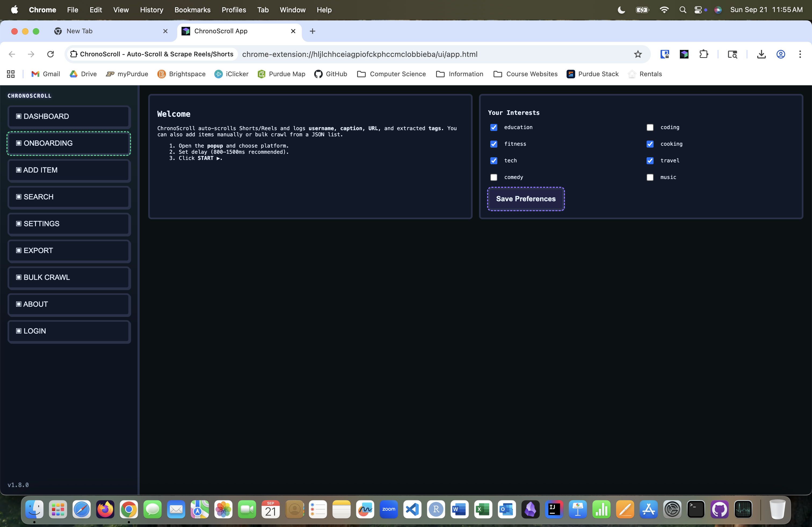
Task: Open the Chrome three-dot menu
Action: click(x=800, y=54)
